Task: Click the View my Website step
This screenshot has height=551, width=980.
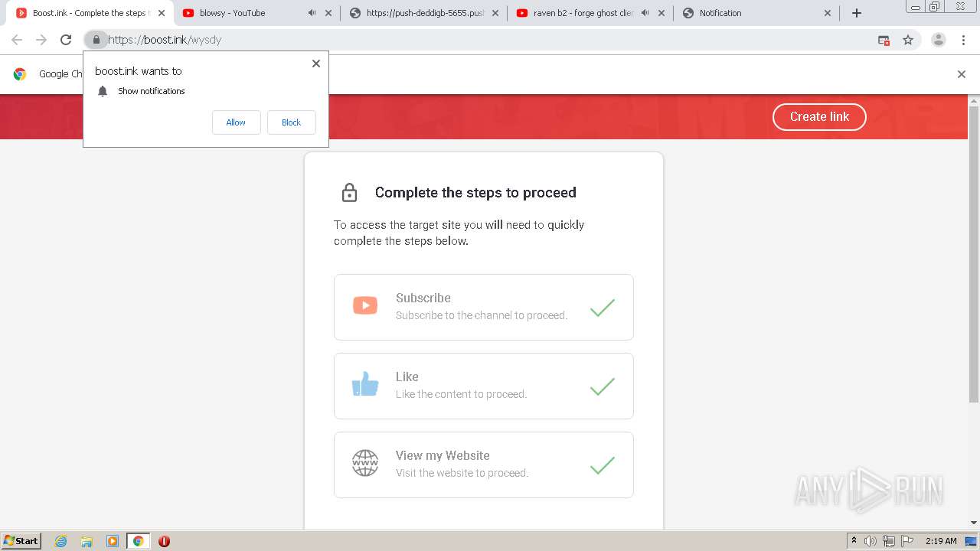Action: tap(484, 465)
